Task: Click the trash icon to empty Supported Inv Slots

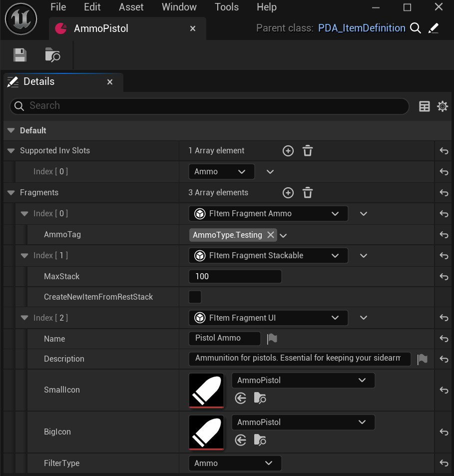Action: [x=308, y=151]
